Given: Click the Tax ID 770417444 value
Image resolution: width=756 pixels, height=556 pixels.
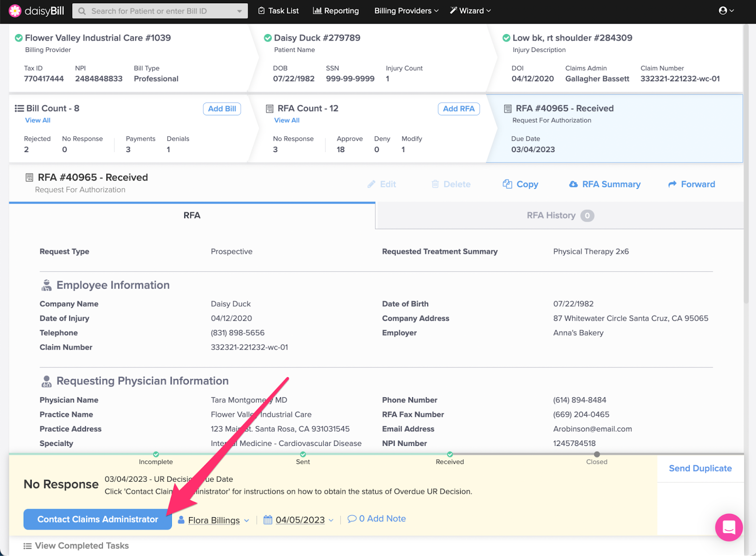Looking at the screenshot, I should tap(44, 79).
